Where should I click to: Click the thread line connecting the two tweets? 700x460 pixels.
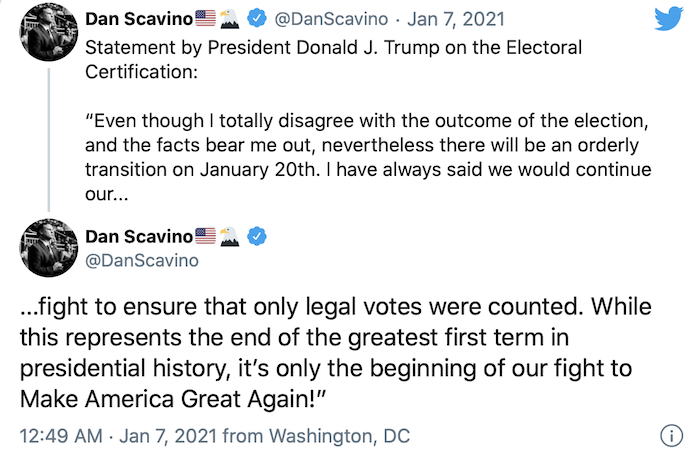coord(49,140)
